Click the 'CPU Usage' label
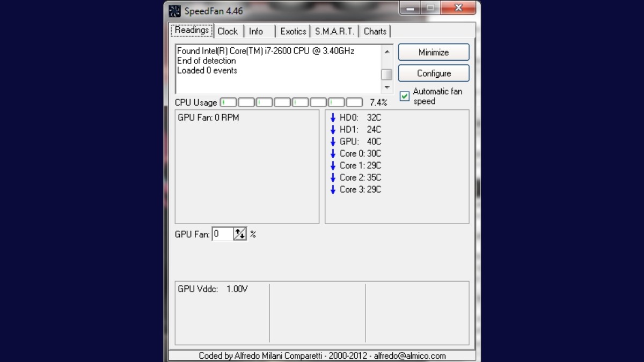The width and height of the screenshot is (644, 362). click(x=196, y=102)
